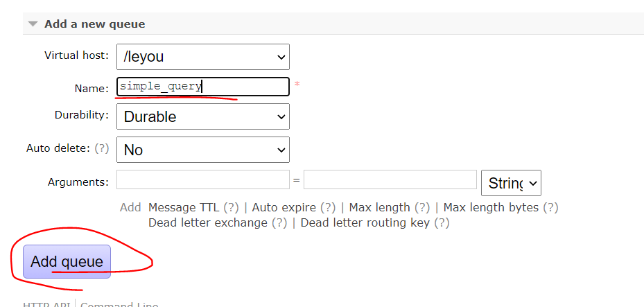Add the Message TTL argument
644x307 pixels.
184,207
